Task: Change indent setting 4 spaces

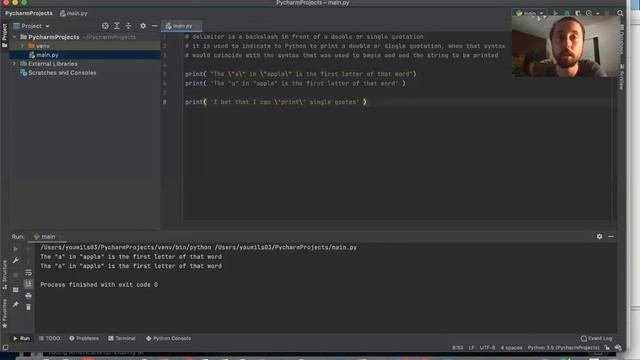Action: pyautogui.click(x=511, y=348)
